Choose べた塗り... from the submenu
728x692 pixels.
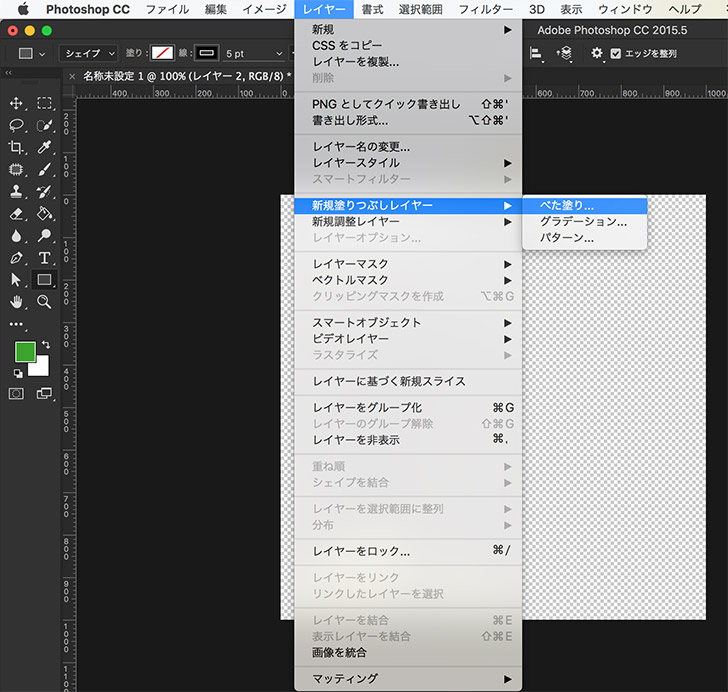(x=585, y=205)
